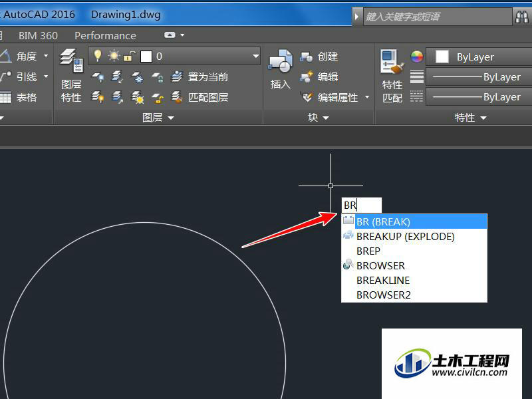Screen dimensions: 532x399
Task: Expand the 引线 leader dropdown arrow
Action: click(x=46, y=76)
